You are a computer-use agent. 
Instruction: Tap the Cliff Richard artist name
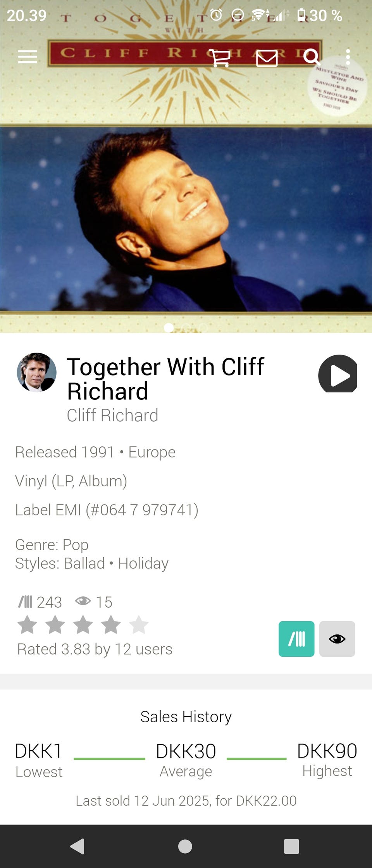pyautogui.click(x=112, y=415)
